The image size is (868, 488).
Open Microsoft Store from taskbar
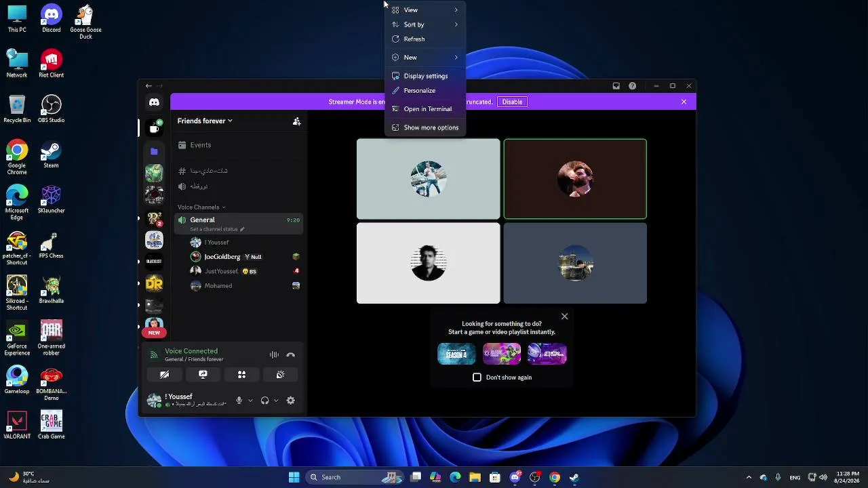(x=495, y=477)
